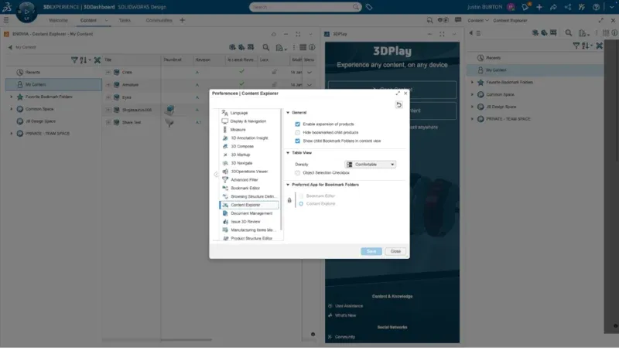Viewport: 619px width, 364px height.
Task: Toggle Hide bookmarked child products checkbox
Action: pos(298,132)
